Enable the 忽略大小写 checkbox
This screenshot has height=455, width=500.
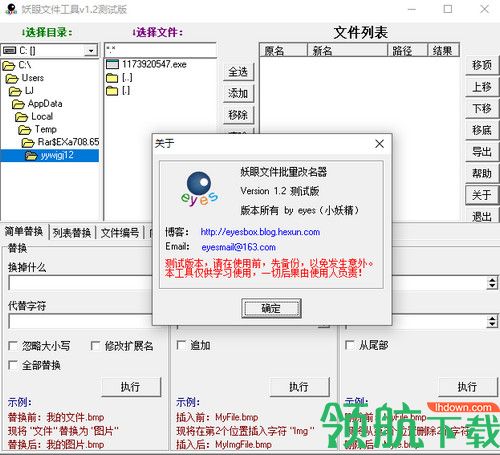[x=13, y=346]
